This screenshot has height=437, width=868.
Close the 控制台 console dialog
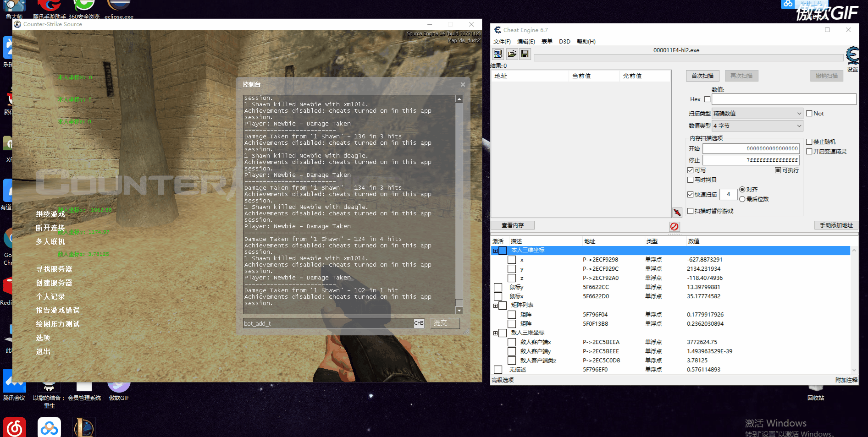click(463, 84)
